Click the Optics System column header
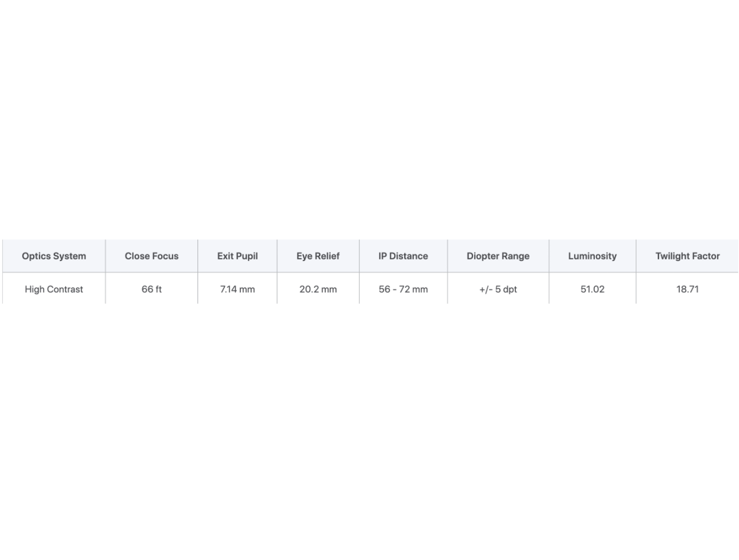739x560 pixels. (54, 256)
